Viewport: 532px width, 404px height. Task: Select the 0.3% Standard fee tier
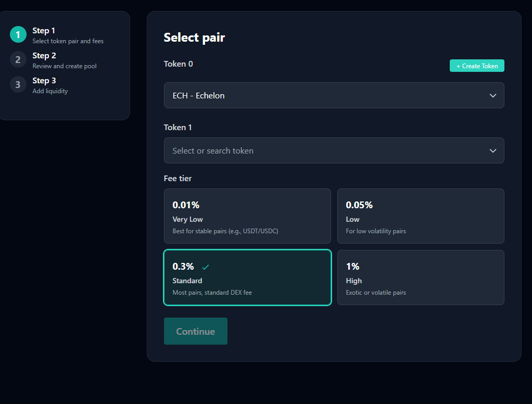pyautogui.click(x=247, y=277)
